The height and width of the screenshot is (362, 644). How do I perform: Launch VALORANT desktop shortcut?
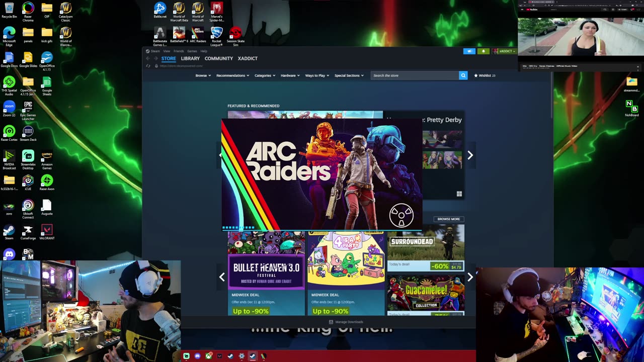47,232
